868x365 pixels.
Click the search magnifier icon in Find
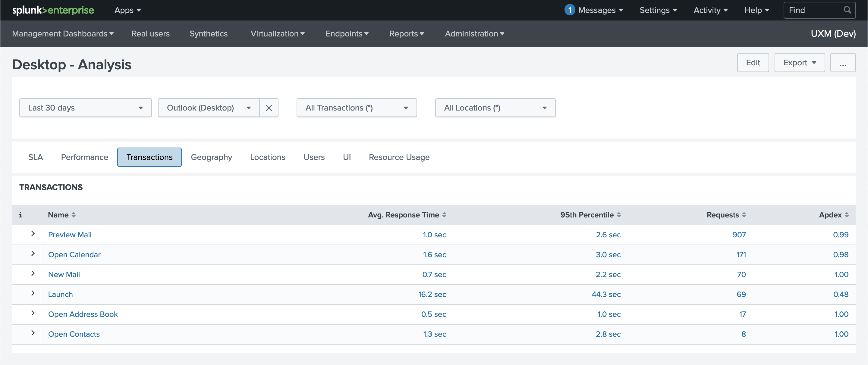pyautogui.click(x=847, y=10)
